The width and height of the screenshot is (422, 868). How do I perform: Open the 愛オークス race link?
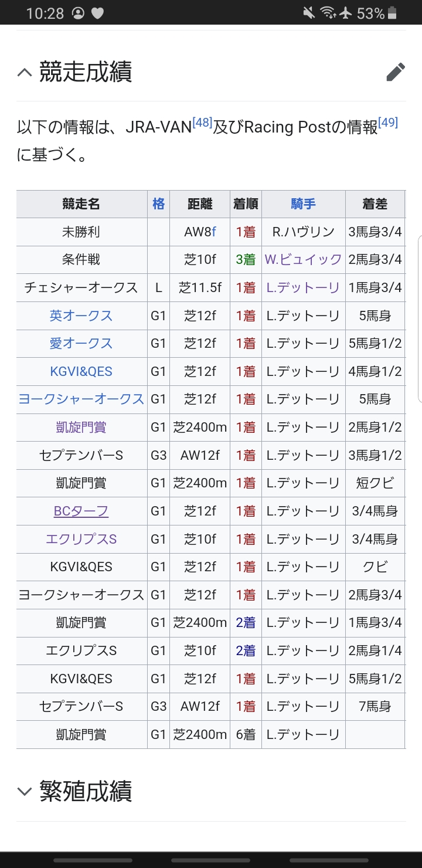coord(81,344)
